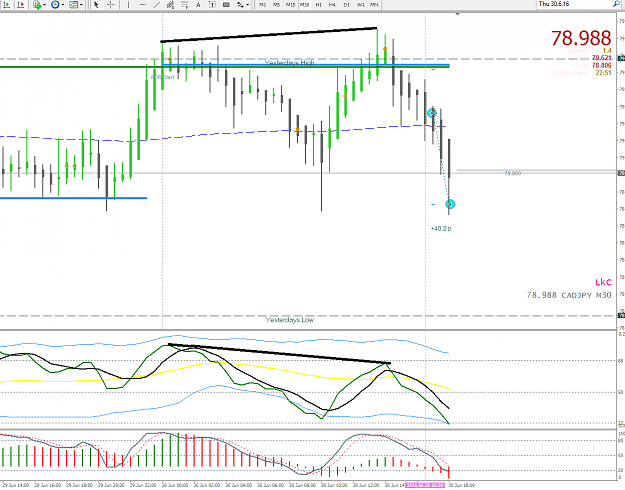Click the 'Yesterdays Low' label

(x=290, y=320)
